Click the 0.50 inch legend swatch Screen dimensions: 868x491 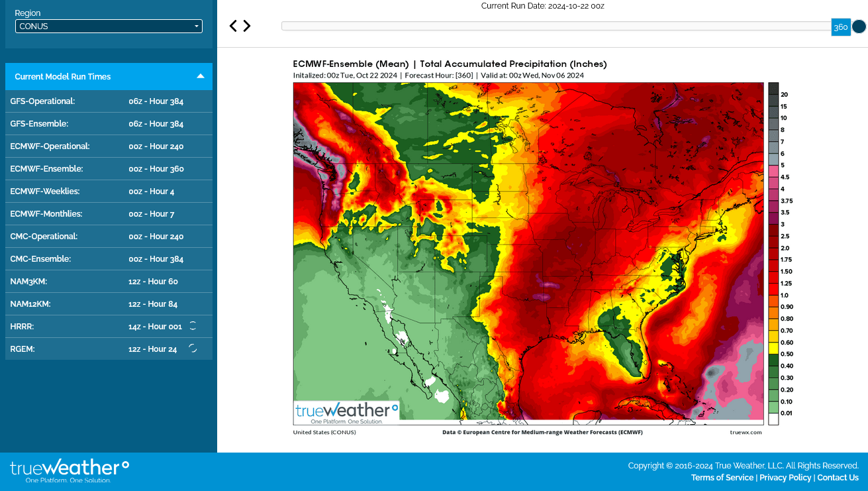(773, 349)
